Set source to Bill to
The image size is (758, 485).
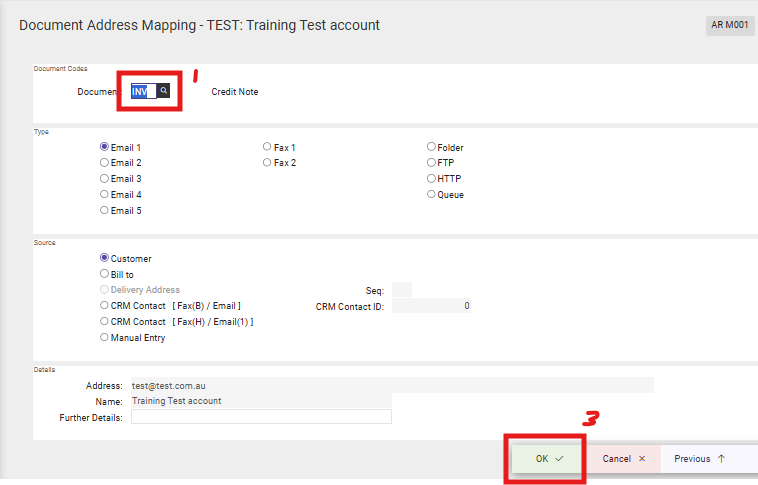pos(105,274)
